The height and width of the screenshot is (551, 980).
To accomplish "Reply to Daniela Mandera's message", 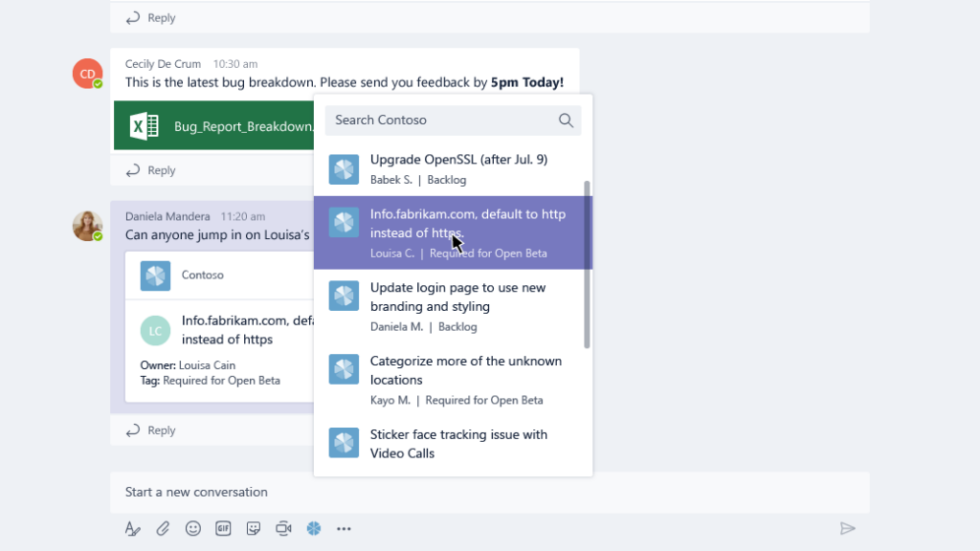I will (150, 430).
